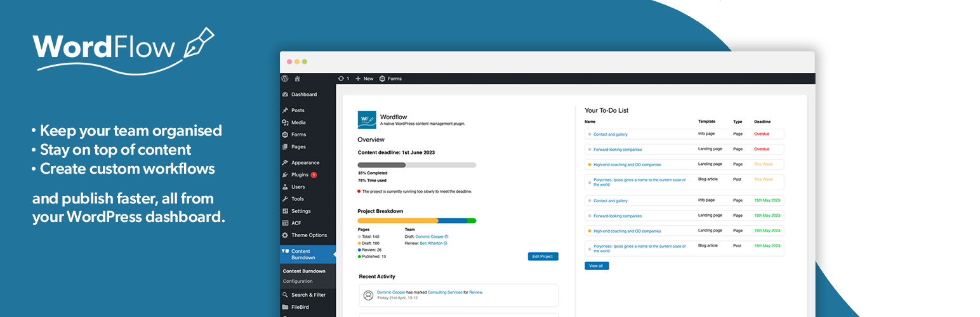Open the Content Burndown top-level menu item
The width and height of the screenshot is (980, 317).
pos(308,254)
